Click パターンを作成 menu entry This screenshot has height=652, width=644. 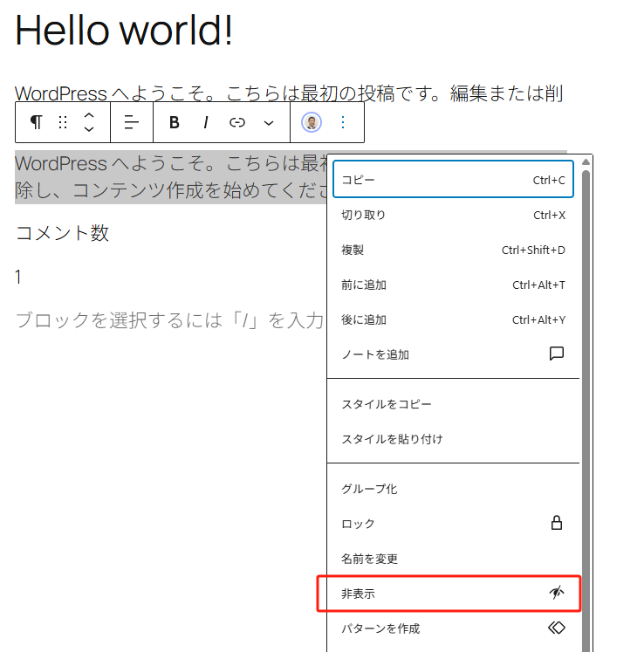[452, 628]
